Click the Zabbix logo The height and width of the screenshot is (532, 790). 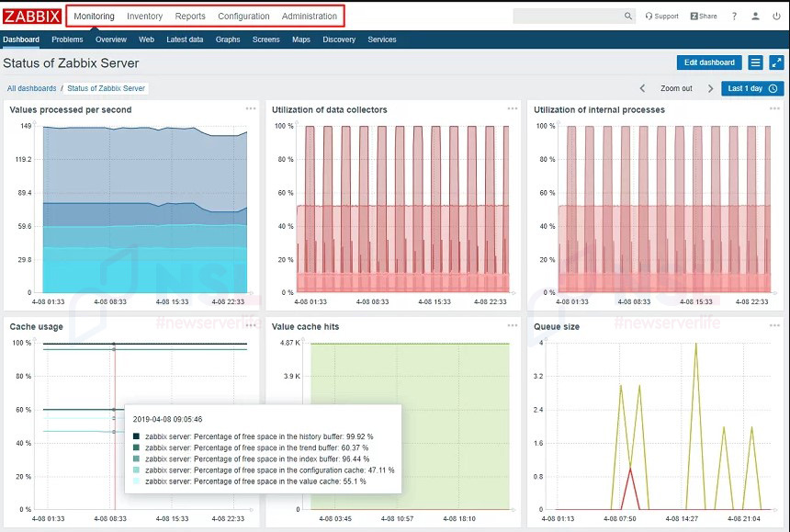(x=32, y=17)
